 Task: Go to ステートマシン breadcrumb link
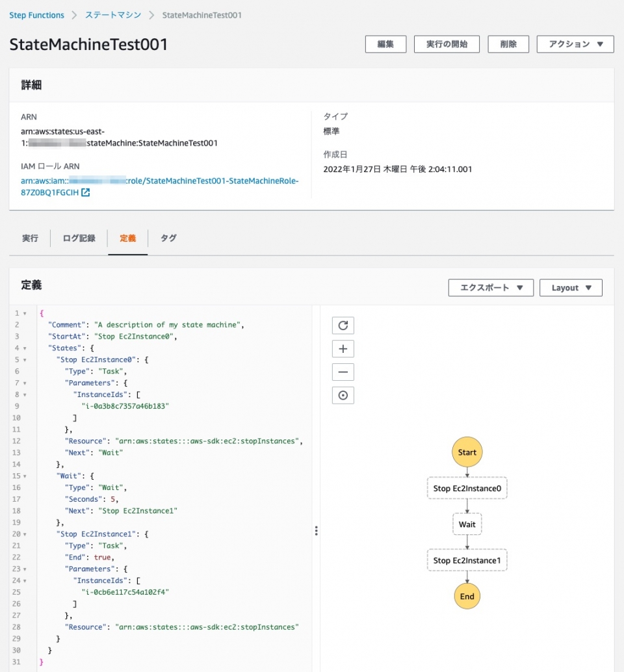tap(113, 15)
